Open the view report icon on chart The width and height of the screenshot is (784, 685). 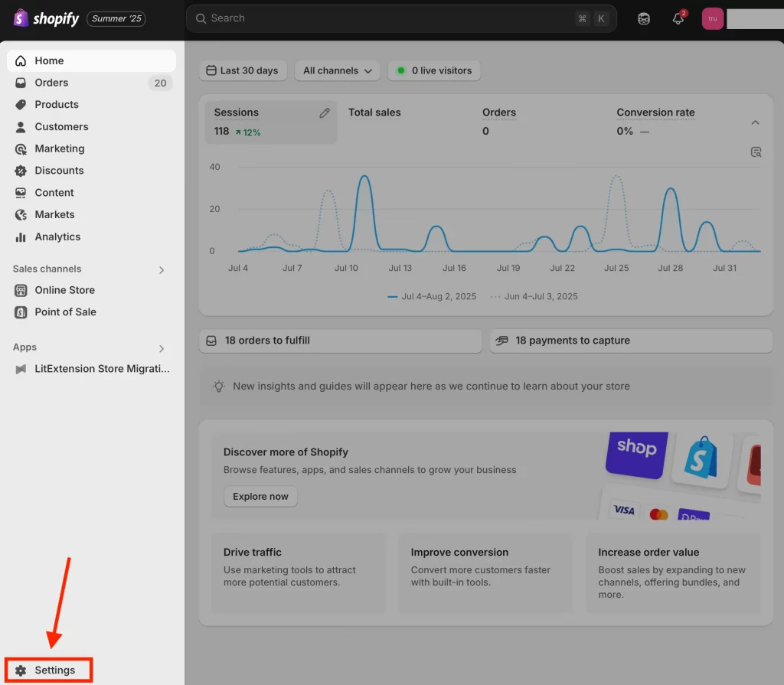756,152
